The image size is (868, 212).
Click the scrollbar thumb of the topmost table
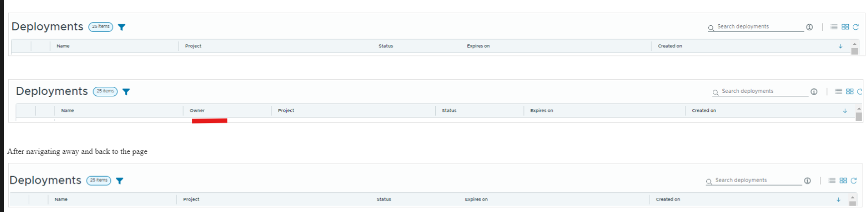(855, 51)
